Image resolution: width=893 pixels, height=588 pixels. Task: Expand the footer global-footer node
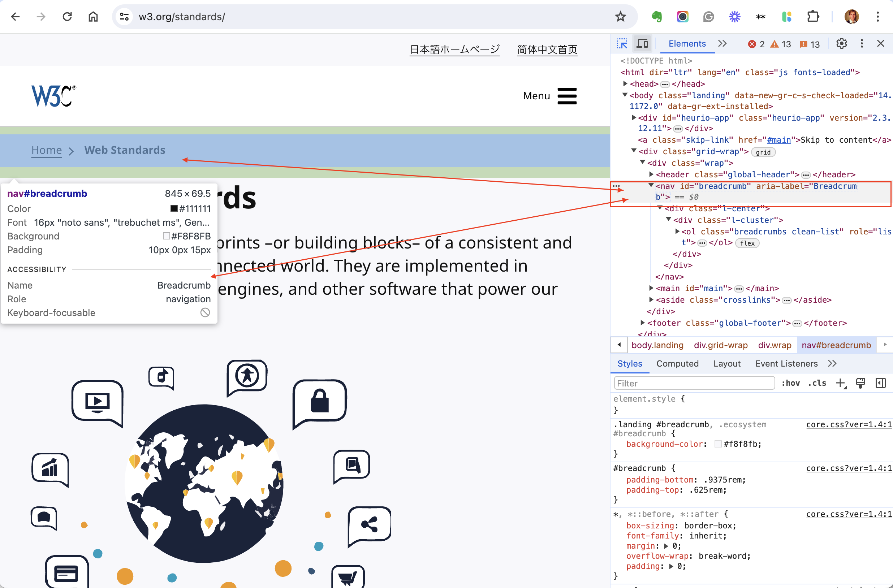point(642,322)
